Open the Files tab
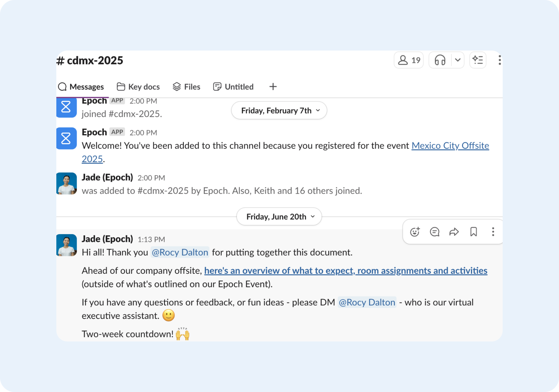Screen dimensions: 559x392 point(186,87)
